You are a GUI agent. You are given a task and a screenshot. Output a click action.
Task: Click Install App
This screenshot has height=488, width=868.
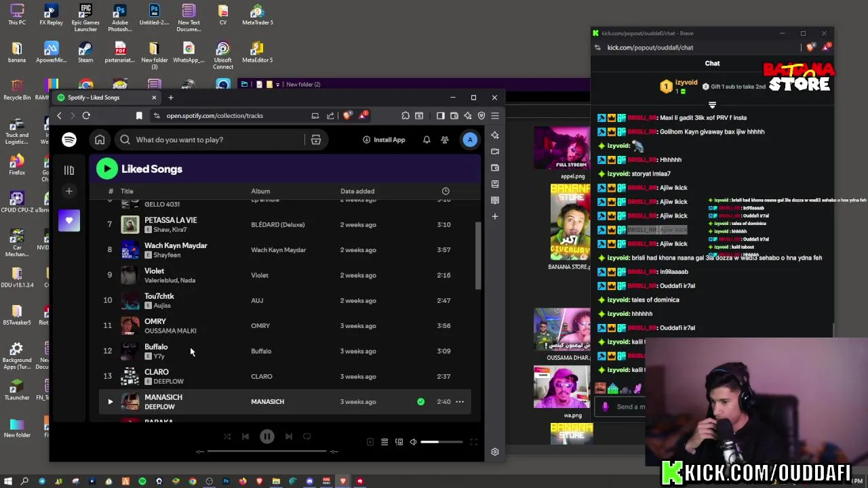tap(384, 140)
